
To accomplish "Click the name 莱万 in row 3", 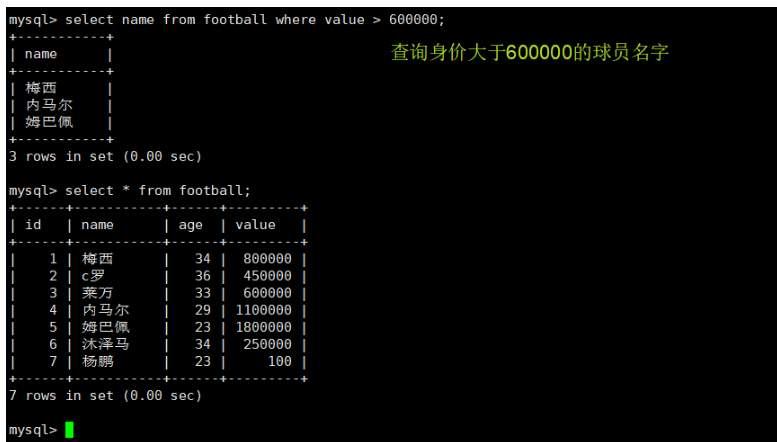I will [x=98, y=293].
